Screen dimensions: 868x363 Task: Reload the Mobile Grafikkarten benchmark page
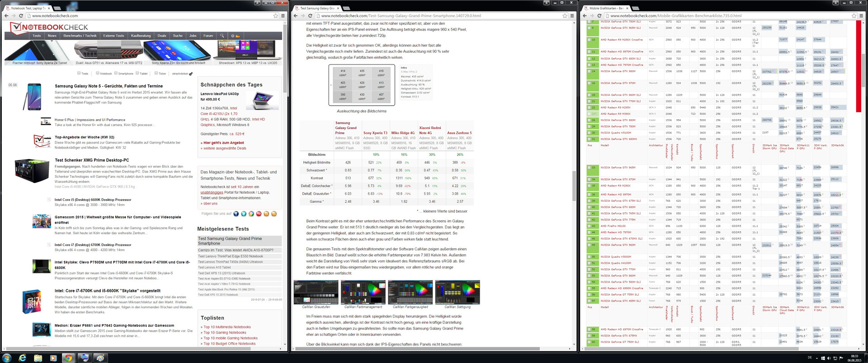599,16
